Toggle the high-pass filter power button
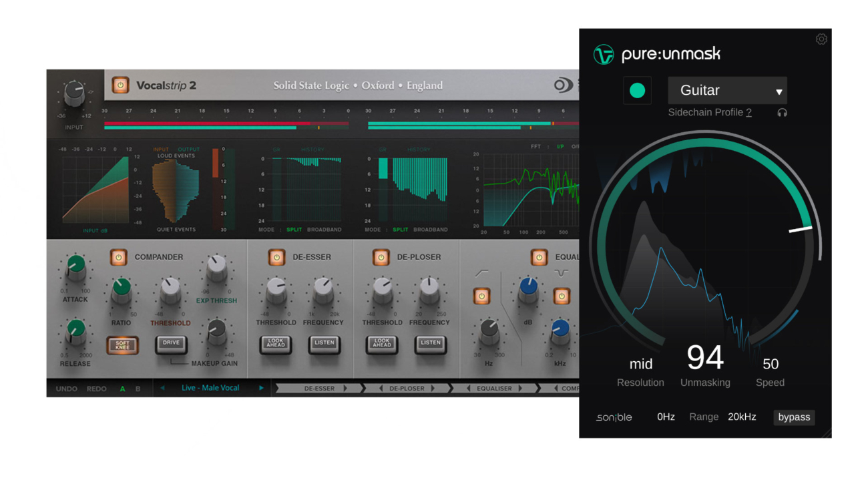The width and height of the screenshot is (868, 488). coord(481,296)
